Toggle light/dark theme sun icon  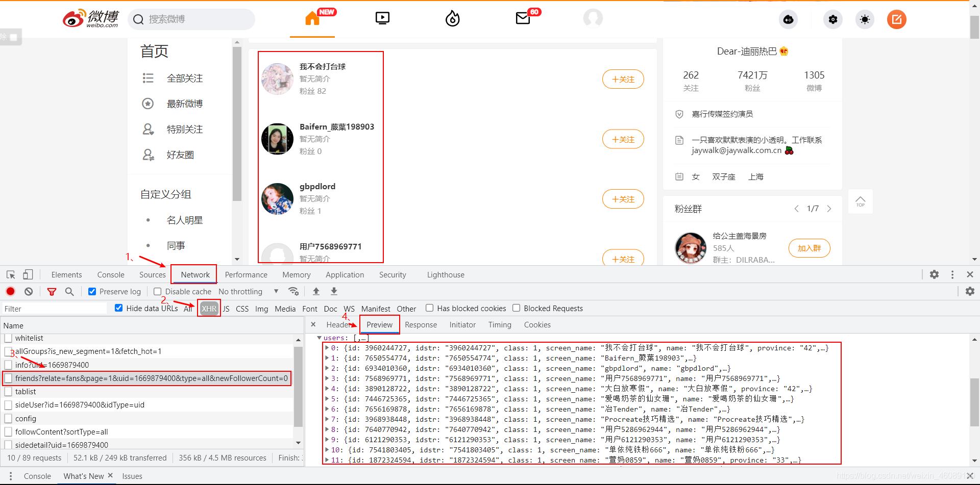865,19
